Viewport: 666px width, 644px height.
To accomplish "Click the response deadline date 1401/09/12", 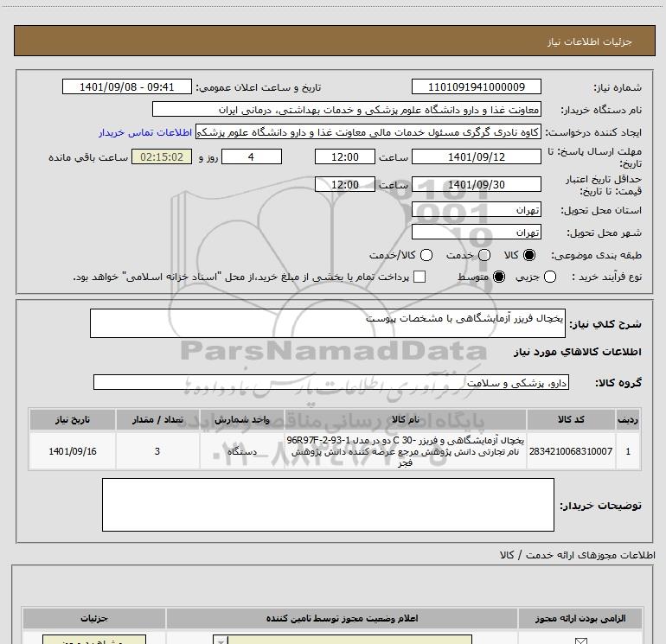I will pyautogui.click(x=476, y=156).
